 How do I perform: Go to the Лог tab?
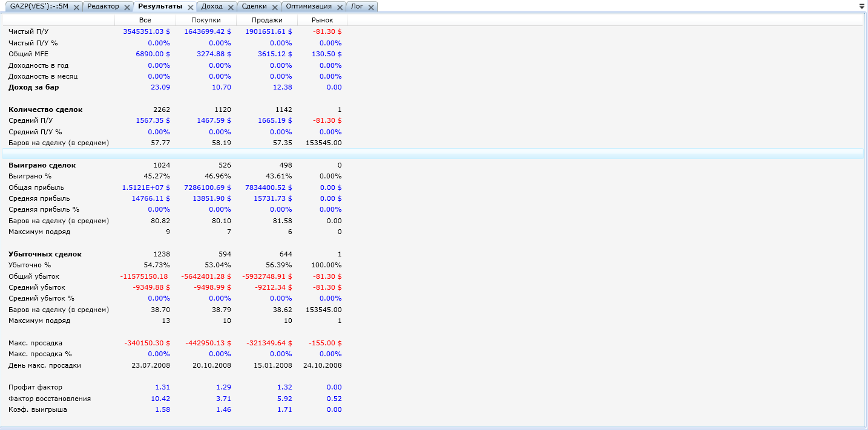pyautogui.click(x=357, y=7)
